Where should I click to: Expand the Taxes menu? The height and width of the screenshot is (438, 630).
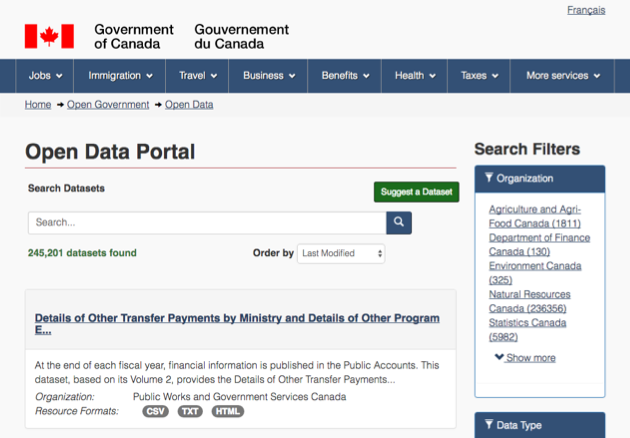479,76
